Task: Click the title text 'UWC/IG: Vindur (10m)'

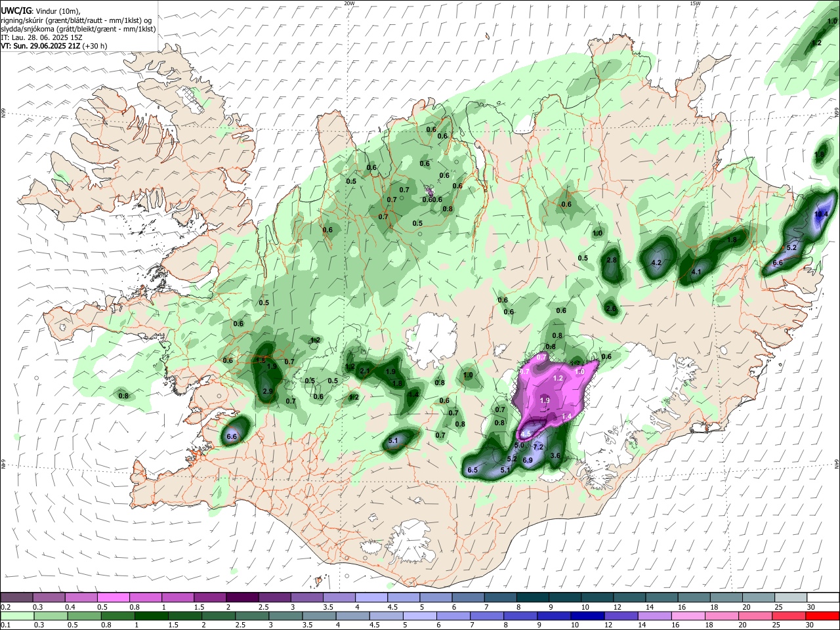Action: point(40,10)
